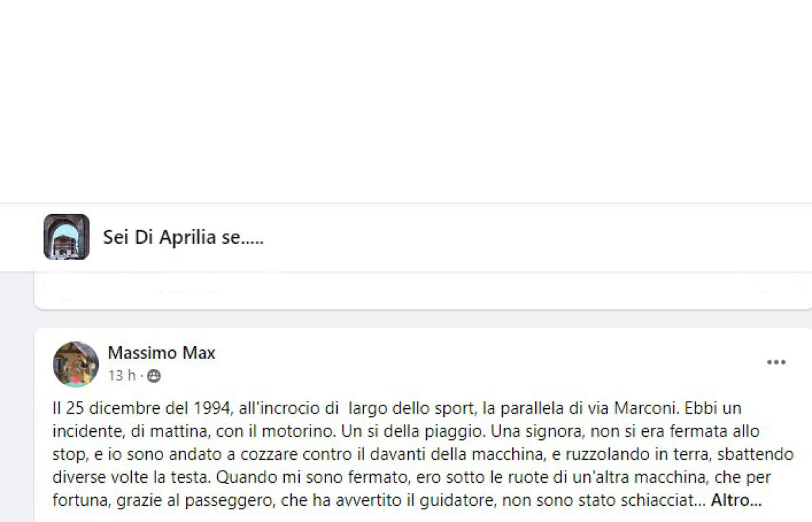Visit Massimo Max's profile
The width and height of the screenshot is (812, 522).
[161, 352]
